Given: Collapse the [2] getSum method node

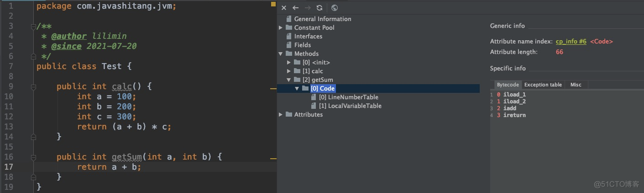Looking at the screenshot, I should [x=289, y=80].
